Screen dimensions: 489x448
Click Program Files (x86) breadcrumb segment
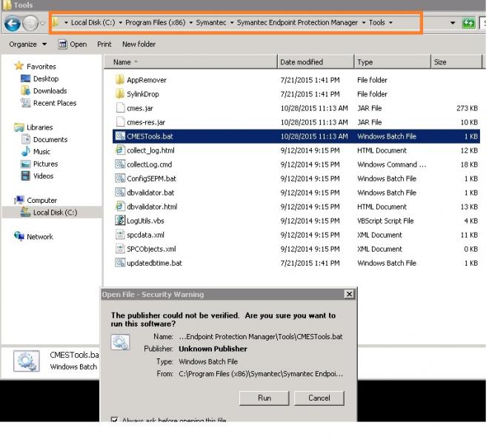(155, 23)
